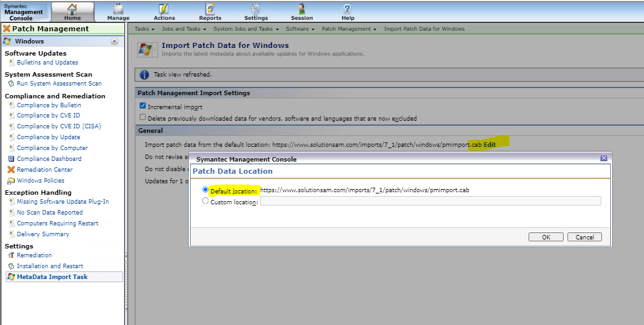
Task: Toggle the Incremental import checkbox
Action: tap(143, 106)
